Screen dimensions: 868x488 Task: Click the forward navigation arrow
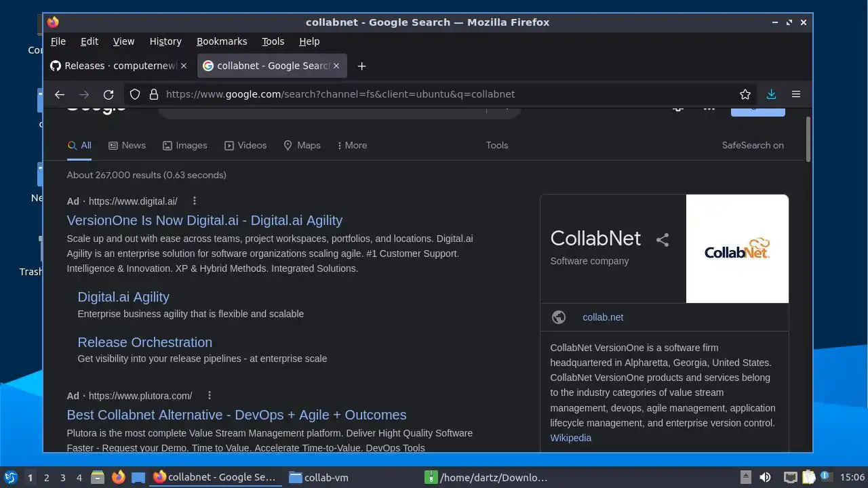tap(84, 94)
